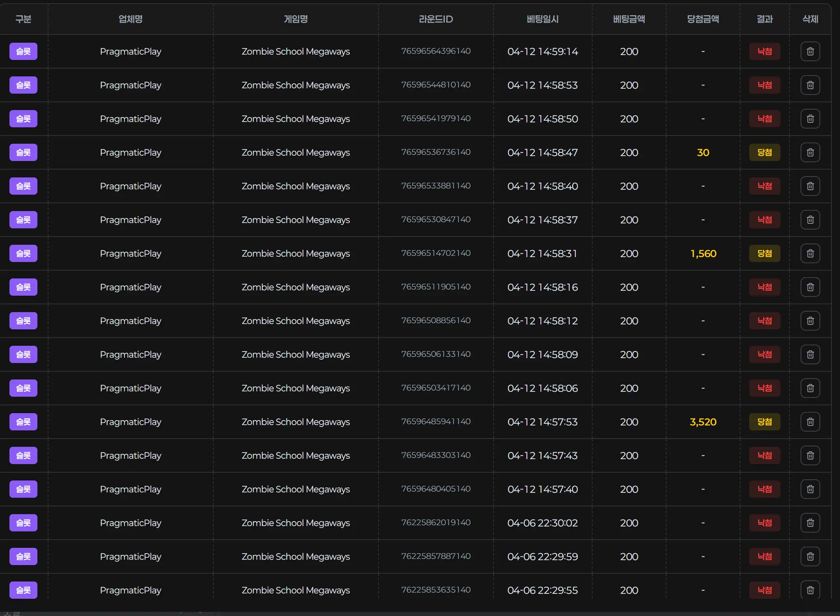Sort by the 베팅일시 column header
840x616 pixels.
pyautogui.click(x=542, y=19)
